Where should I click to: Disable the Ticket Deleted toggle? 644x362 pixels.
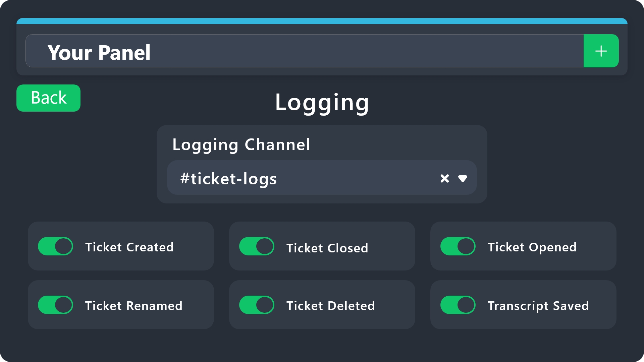(257, 305)
